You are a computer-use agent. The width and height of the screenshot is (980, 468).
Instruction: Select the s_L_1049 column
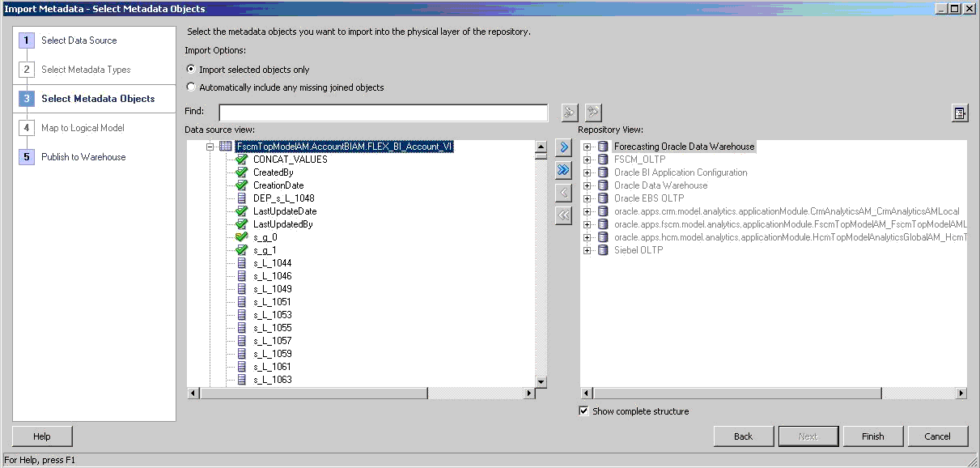click(x=273, y=289)
